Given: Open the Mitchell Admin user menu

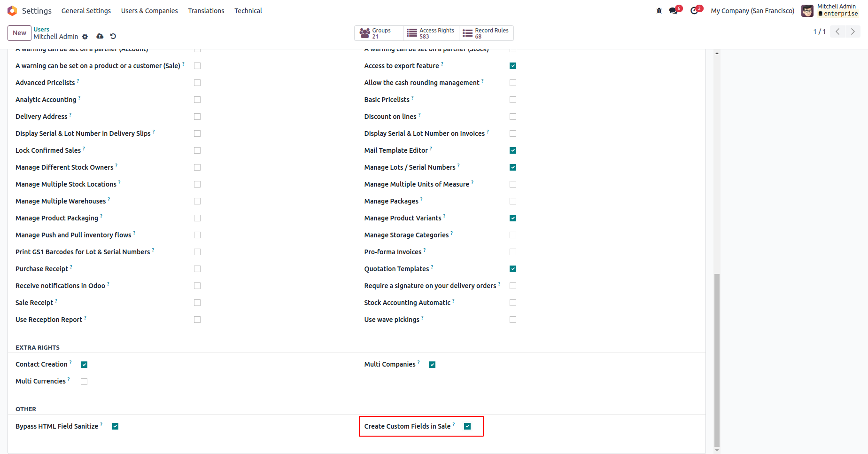Looking at the screenshot, I should [x=830, y=10].
